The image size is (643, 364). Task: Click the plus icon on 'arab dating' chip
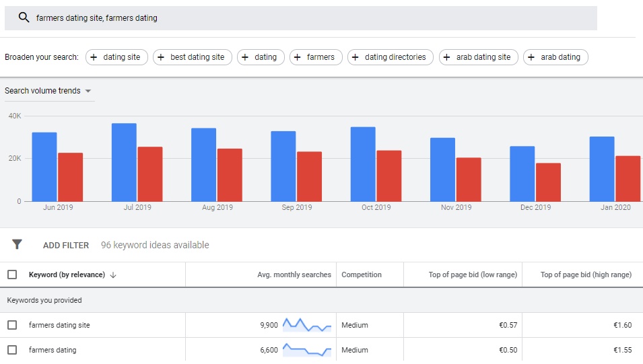(531, 57)
